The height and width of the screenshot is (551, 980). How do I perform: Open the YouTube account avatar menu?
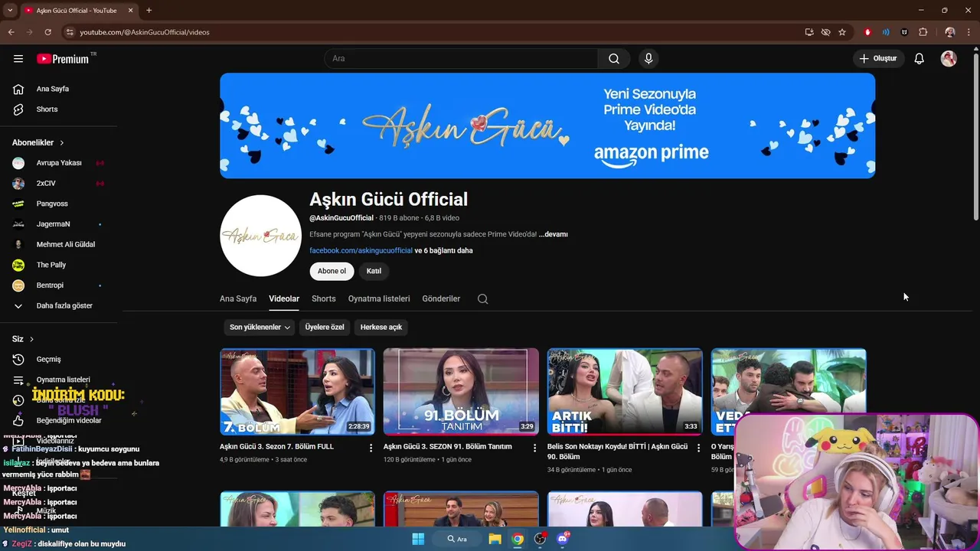[949, 58]
